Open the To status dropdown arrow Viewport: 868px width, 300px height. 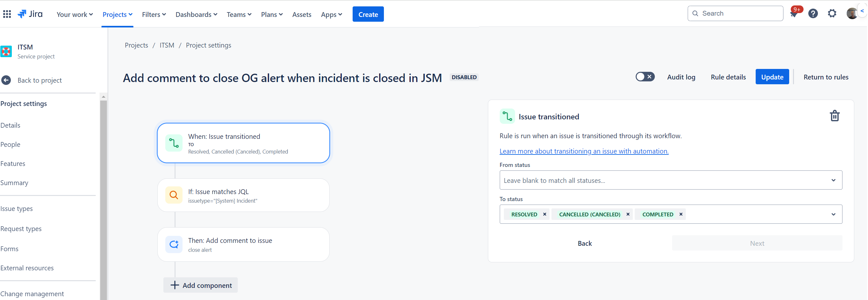tap(833, 214)
